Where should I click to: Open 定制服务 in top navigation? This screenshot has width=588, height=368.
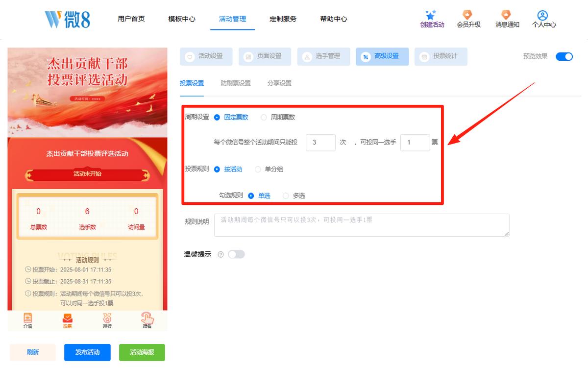tap(283, 19)
